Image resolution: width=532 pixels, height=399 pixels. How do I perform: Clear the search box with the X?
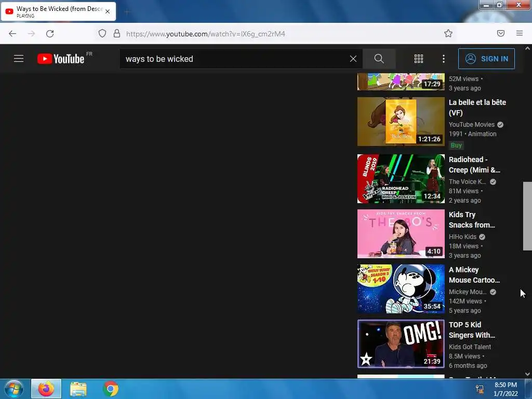point(353,59)
